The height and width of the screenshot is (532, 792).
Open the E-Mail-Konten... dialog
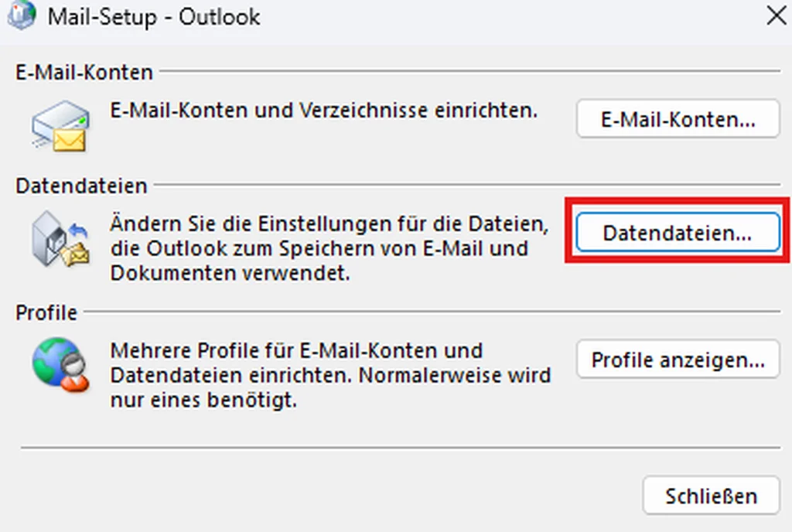click(678, 120)
